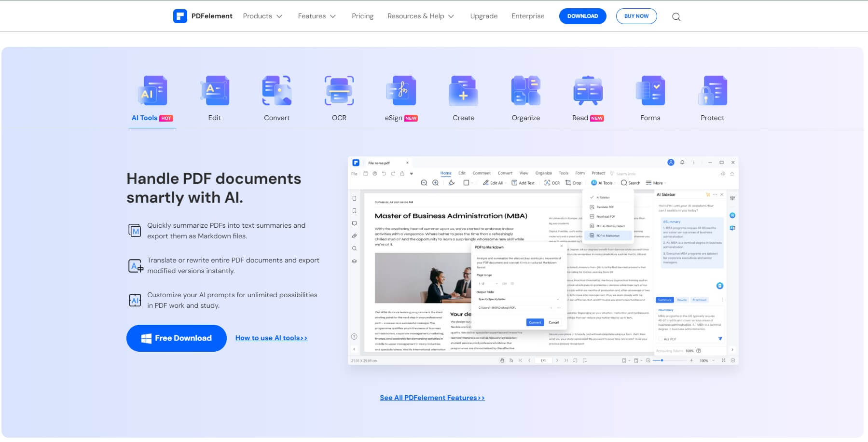Screen dimensions: 868x442
Task: Open the View tab in app preview ribbon
Action: (x=524, y=173)
